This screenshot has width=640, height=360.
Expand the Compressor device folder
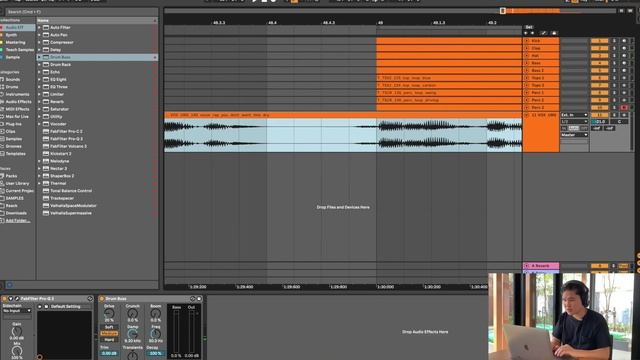tap(40, 42)
